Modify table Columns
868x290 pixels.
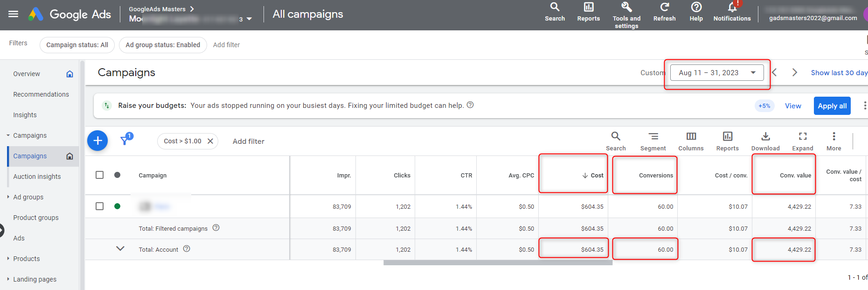(691, 141)
